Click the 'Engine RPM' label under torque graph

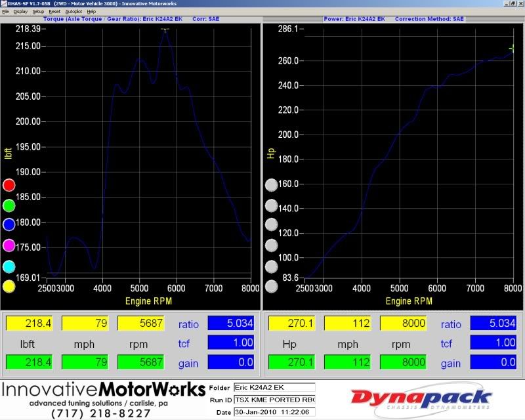[x=148, y=301]
